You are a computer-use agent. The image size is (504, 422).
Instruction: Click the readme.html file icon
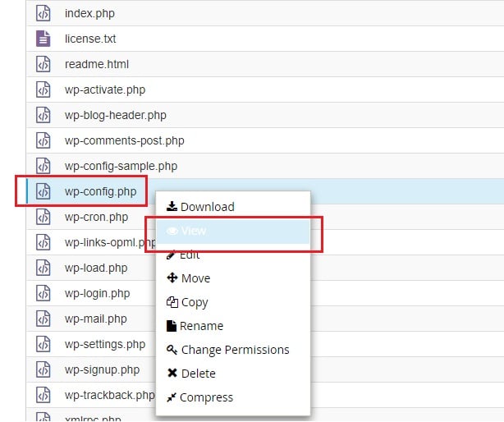[x=44, y=64]
